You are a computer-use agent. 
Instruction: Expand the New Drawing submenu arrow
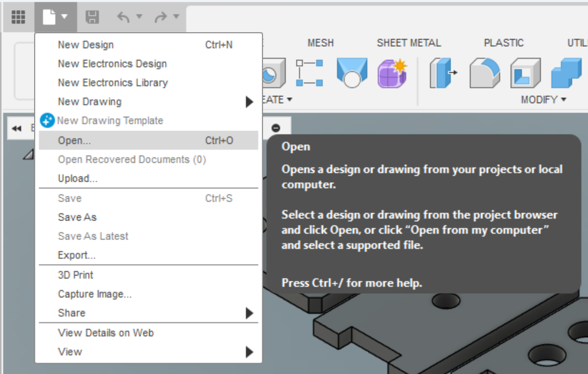(x=249, y=102)
